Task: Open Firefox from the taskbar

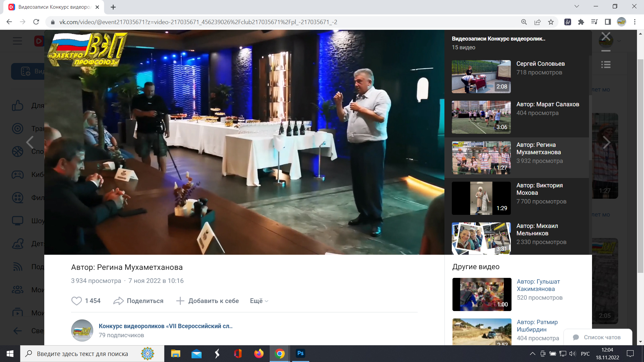Action: click(x=259, y=354)
